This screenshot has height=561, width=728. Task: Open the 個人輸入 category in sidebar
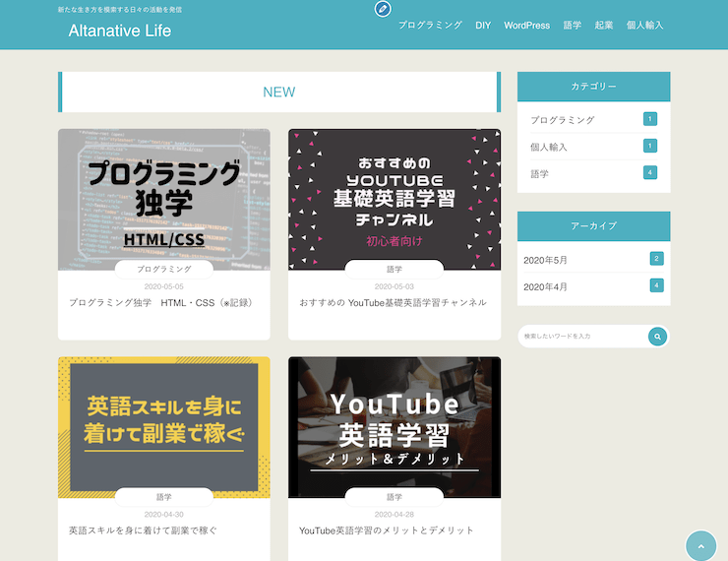(549, 147)
